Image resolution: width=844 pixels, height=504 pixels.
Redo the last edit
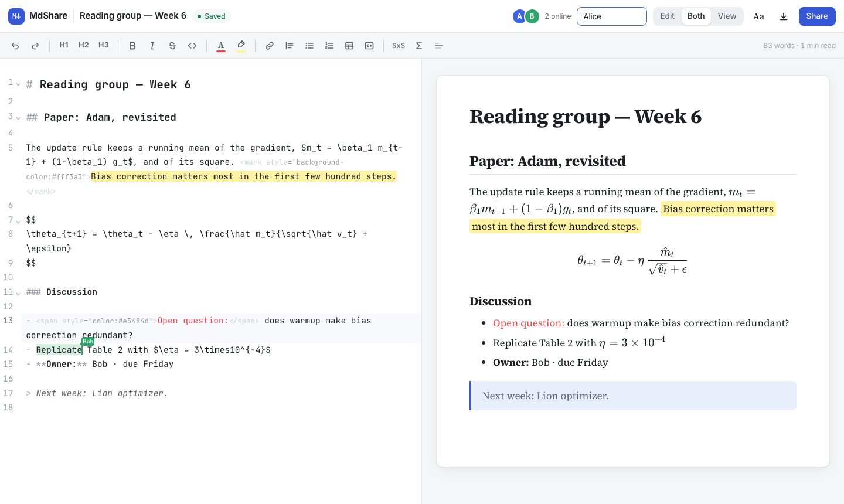point(35,46)
